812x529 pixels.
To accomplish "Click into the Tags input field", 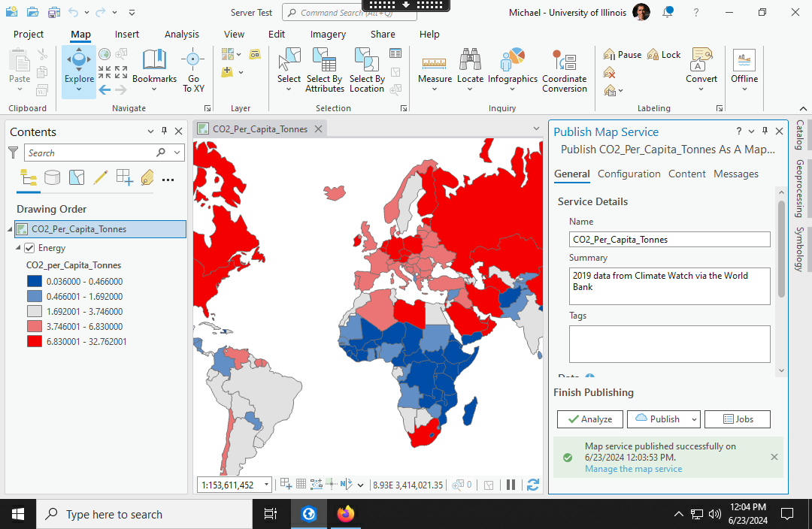I will click(x=669, y=343).
